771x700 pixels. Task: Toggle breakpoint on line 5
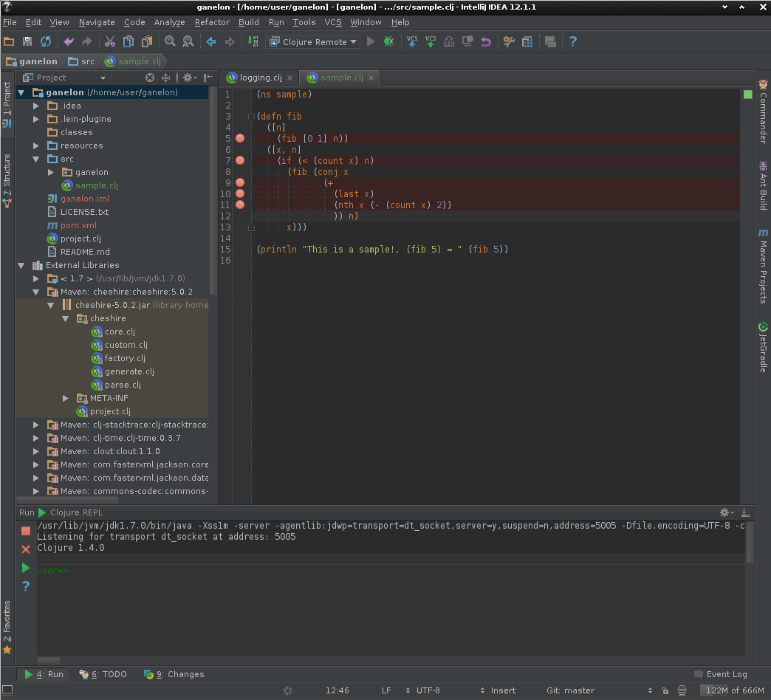click(240, 139)
